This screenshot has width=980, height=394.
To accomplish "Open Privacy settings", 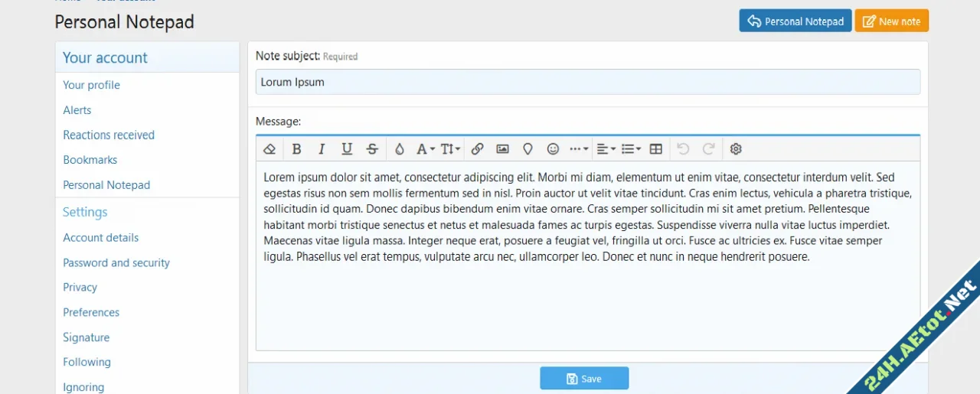I will click(x=80, y=288).
